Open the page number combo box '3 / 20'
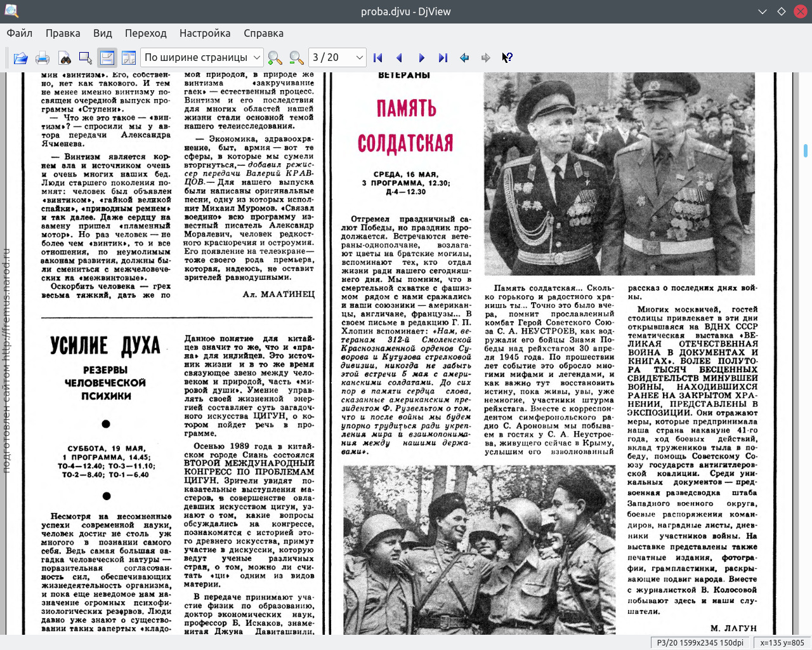Screen dimensions: 812x650 337,58
